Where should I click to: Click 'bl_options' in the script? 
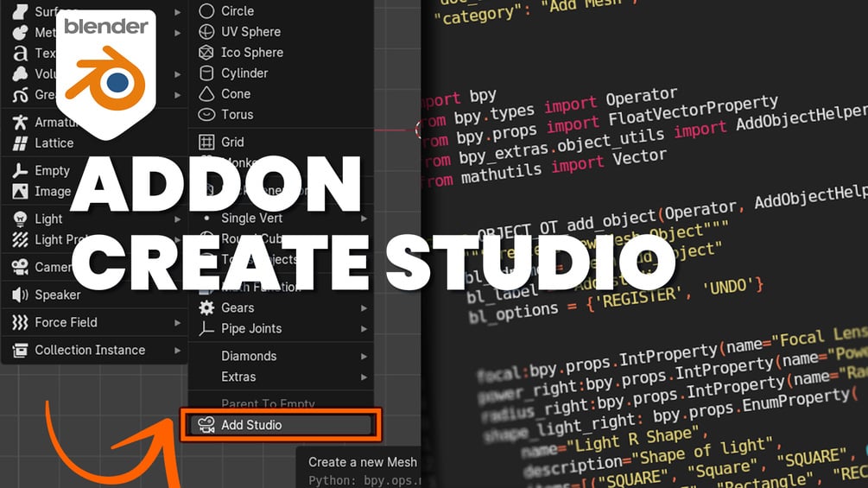click(514, 313)
